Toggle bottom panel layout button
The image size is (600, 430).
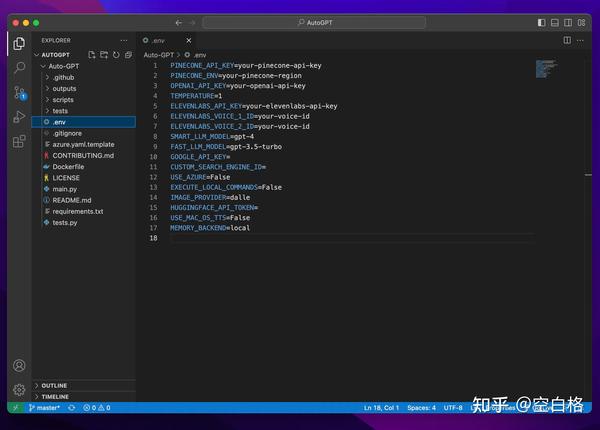coord(555,23)
